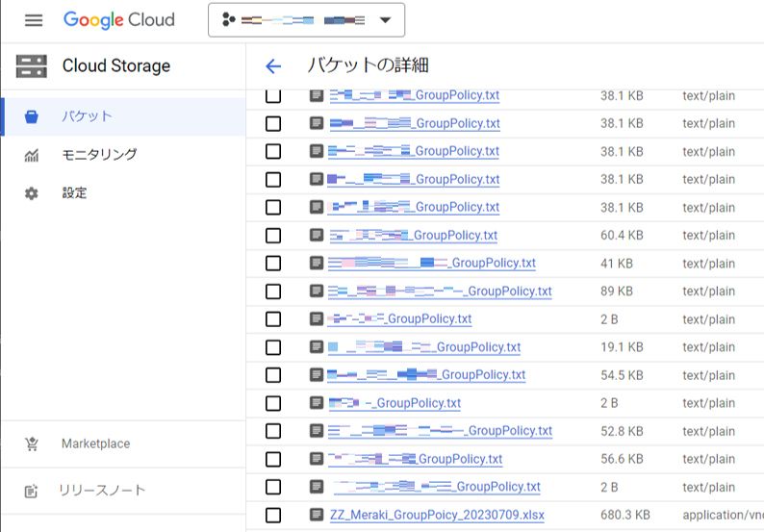Click the 56.6 KB size cell
This screenshot has height=532, width=764.
point(622,459)
